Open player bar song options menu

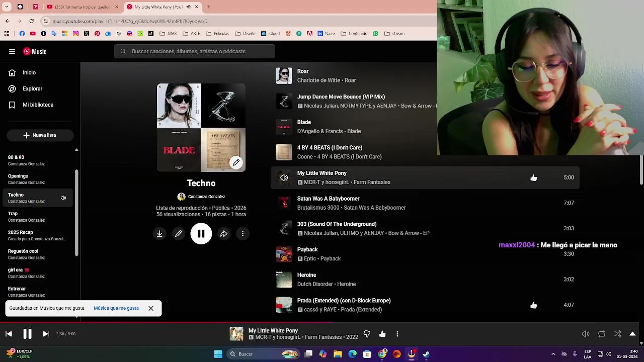(x=397, y=334)
